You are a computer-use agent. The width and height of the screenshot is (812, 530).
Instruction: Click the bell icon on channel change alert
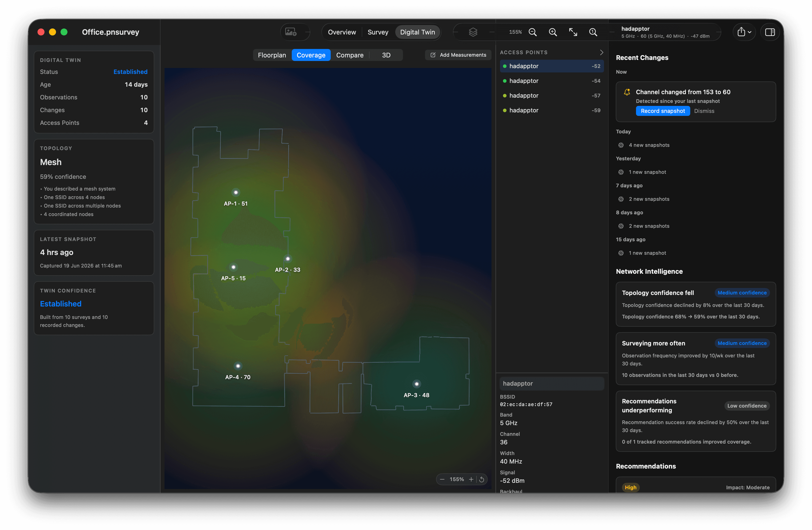coord(627,92)
